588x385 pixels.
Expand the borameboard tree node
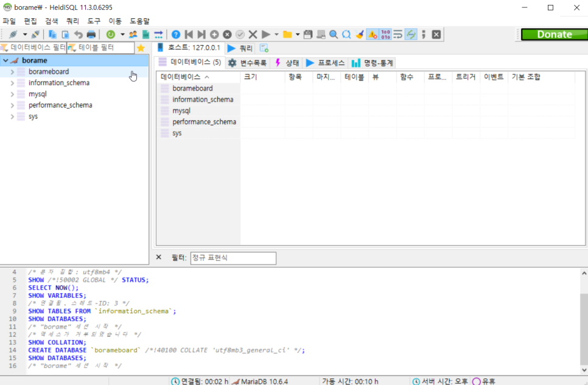(12, 72)
